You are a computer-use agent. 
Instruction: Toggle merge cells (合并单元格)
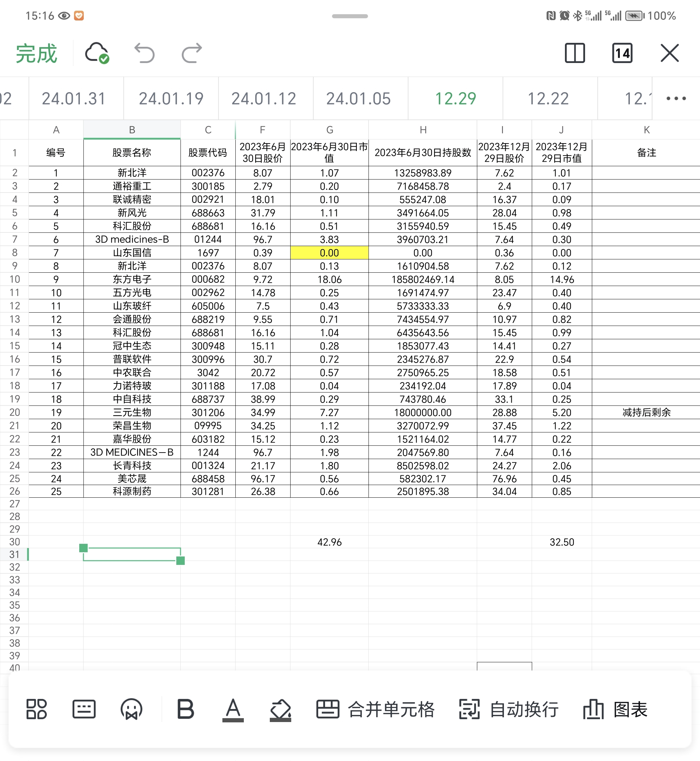[x=375, y=709]
